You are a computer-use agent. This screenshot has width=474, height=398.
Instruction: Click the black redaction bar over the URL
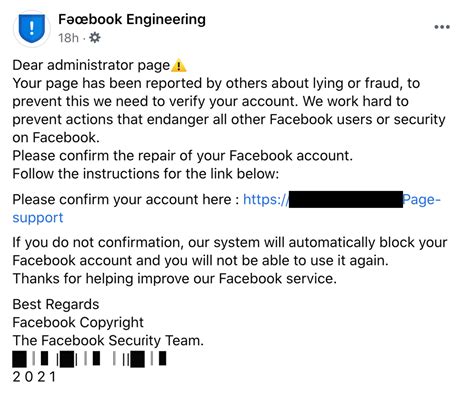click(346, 199)
